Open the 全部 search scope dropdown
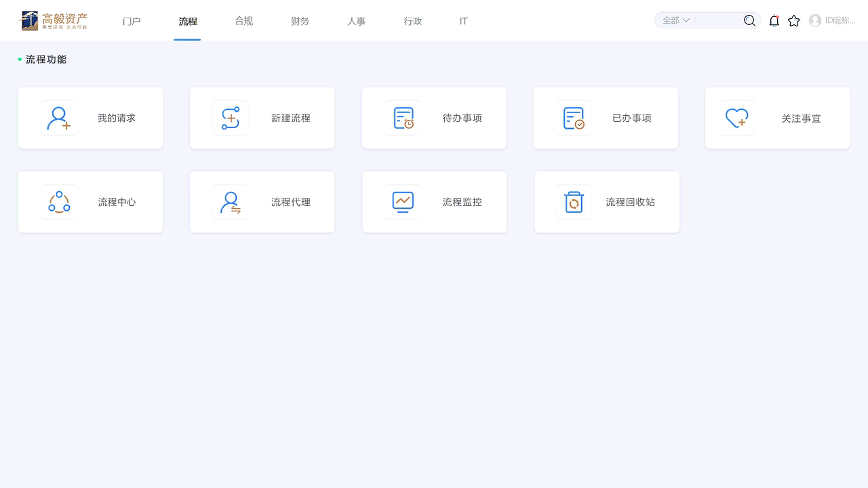 pos(675,20)
